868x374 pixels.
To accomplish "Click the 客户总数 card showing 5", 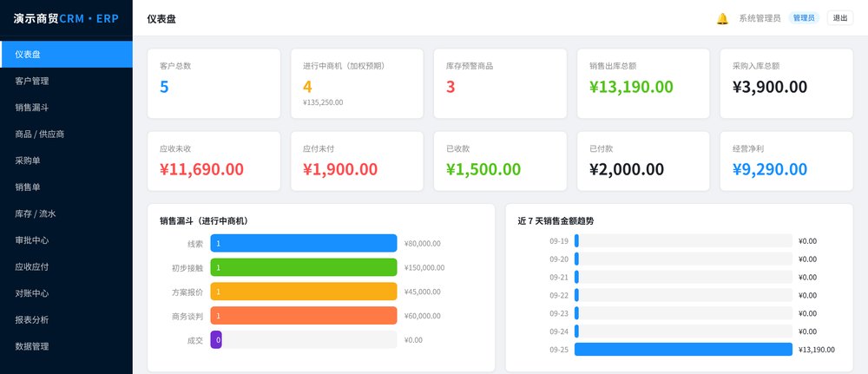I will point(214,83).
